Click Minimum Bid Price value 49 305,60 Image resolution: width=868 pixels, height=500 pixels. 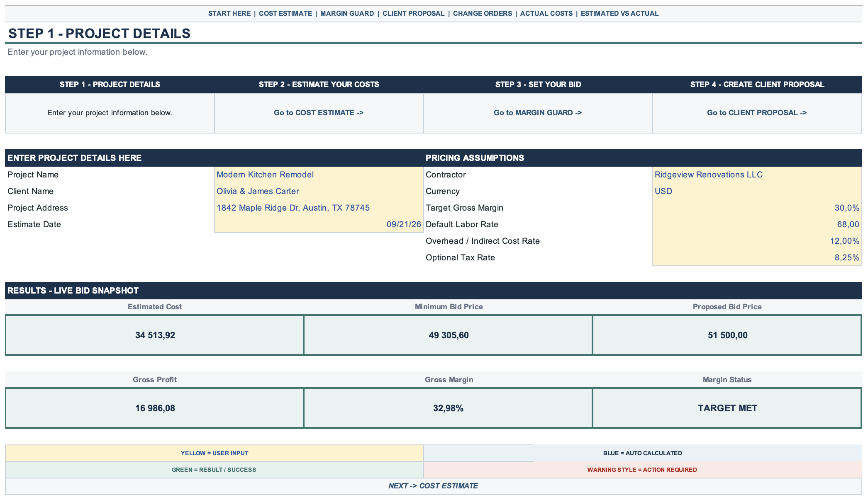point(449,335)
